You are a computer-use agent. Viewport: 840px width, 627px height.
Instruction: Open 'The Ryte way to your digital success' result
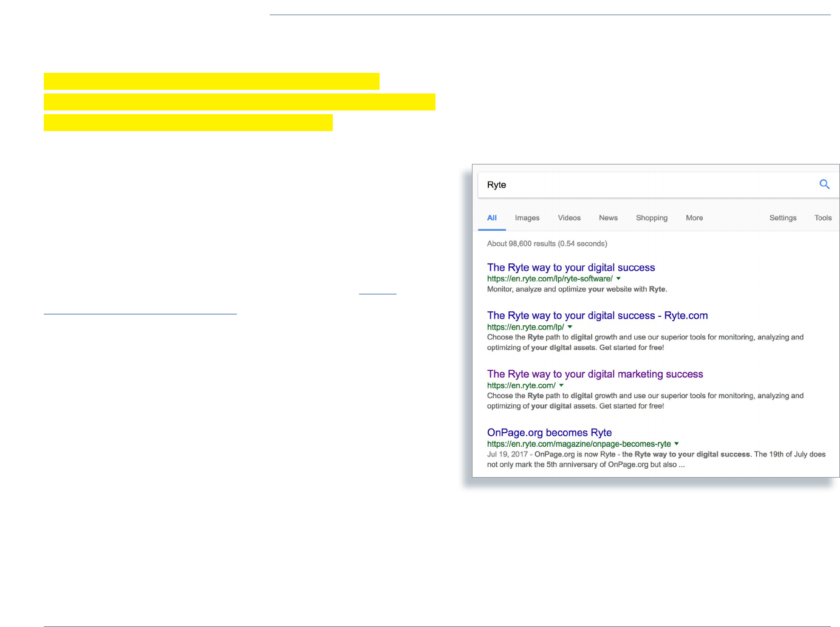571,268
